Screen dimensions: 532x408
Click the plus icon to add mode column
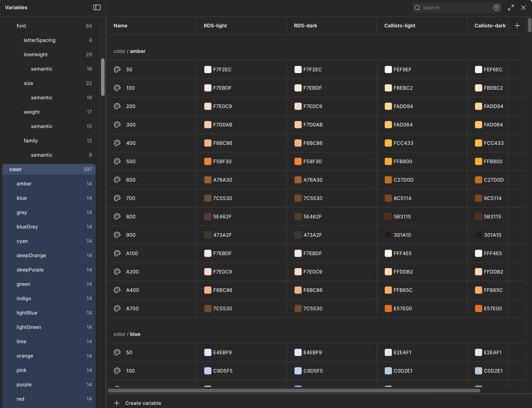tap(517, 26)
